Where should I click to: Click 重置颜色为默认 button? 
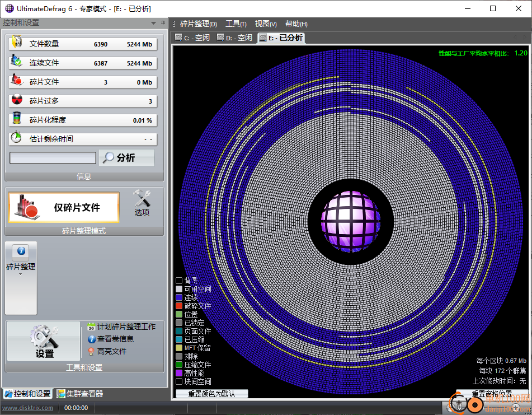(211, 394)
